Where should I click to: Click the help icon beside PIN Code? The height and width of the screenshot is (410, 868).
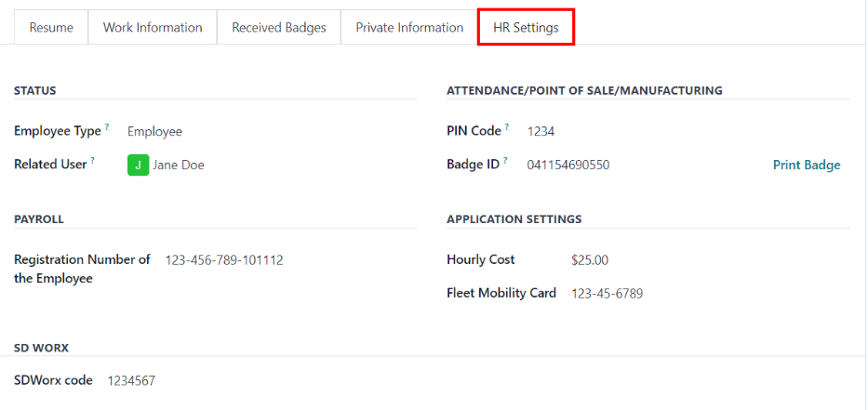tap(507, 127)
